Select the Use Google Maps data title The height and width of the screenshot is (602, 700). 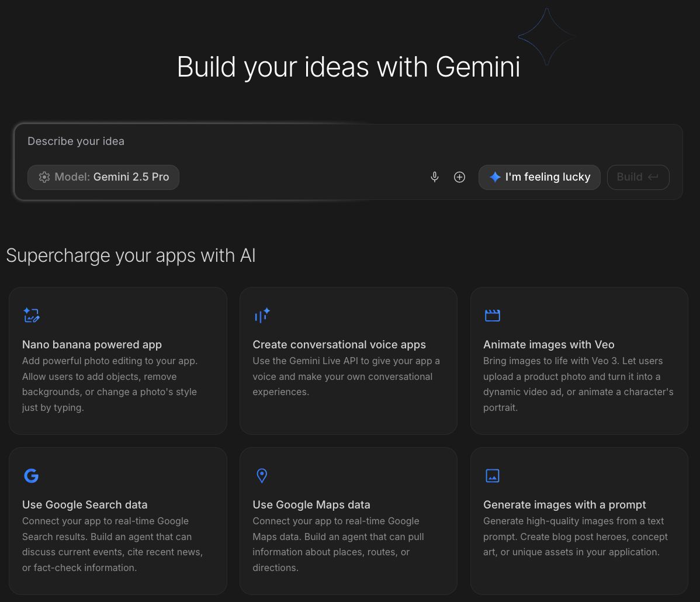point(311,504)
